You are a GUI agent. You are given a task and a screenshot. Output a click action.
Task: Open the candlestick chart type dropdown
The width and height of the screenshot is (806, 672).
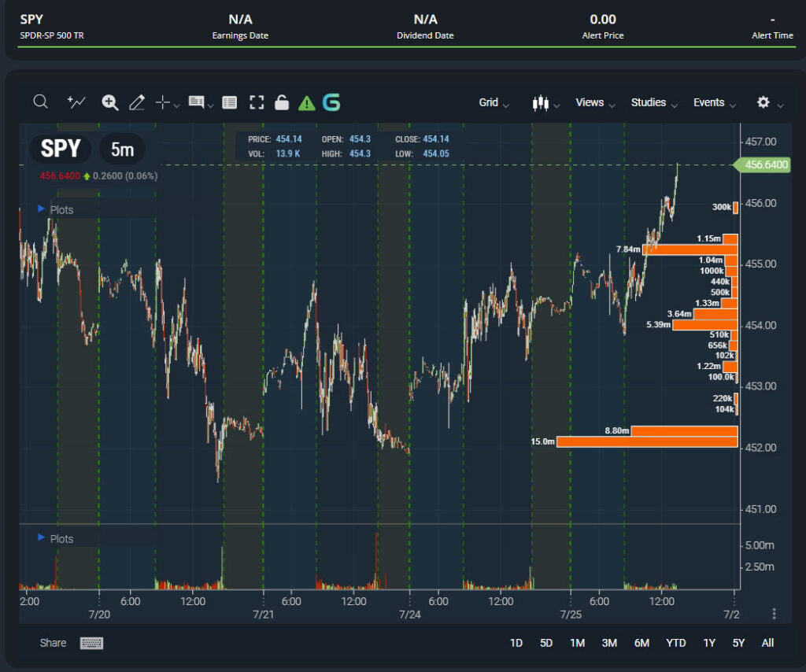point(546,103)
